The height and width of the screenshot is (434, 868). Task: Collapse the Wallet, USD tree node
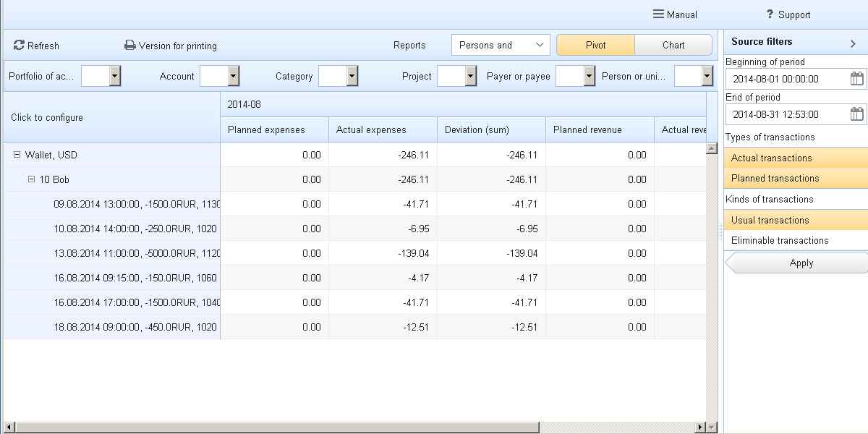tap(17, 155)
